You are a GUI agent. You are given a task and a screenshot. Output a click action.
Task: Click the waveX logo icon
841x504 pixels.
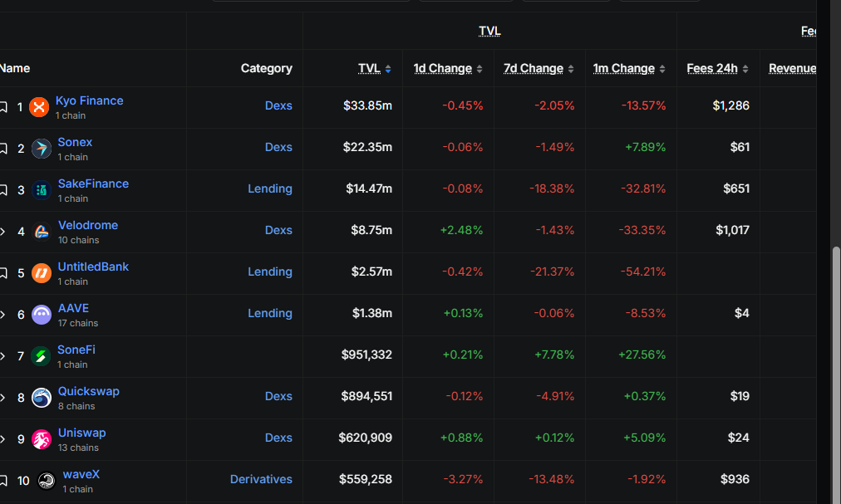click(47, 481)
